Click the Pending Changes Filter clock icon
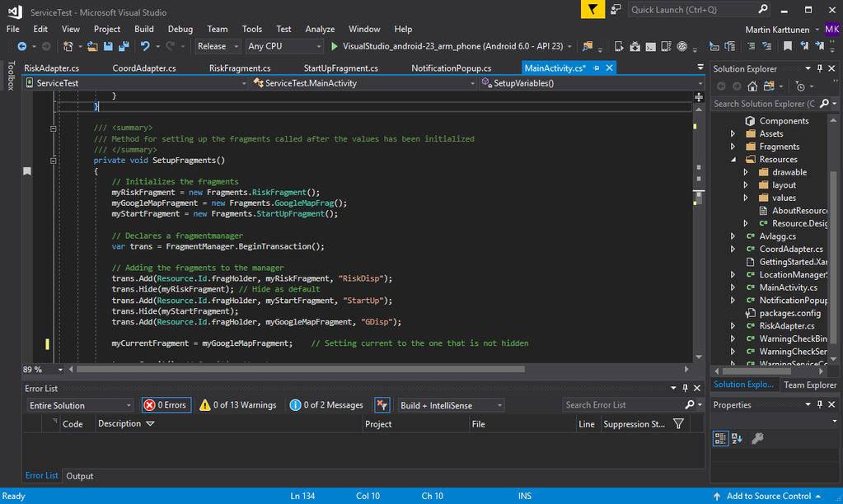Screen dimensions: 843x504 coord(800,86)
